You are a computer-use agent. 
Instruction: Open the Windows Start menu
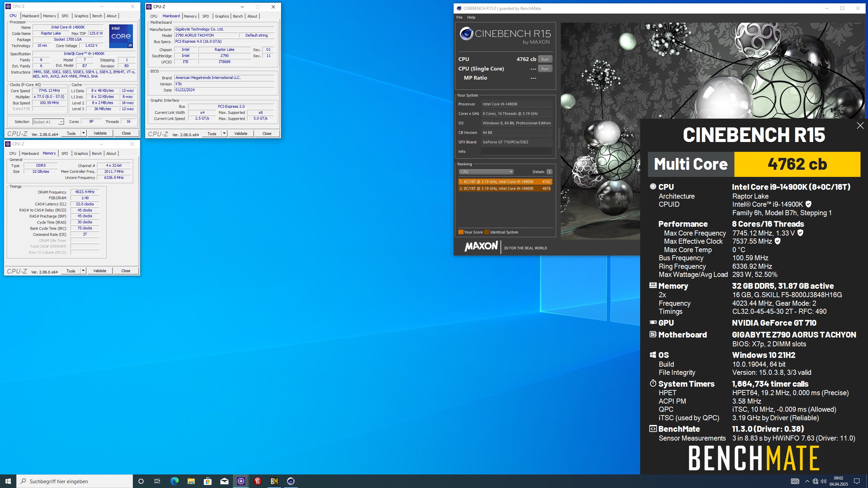(x=8, y=481)
